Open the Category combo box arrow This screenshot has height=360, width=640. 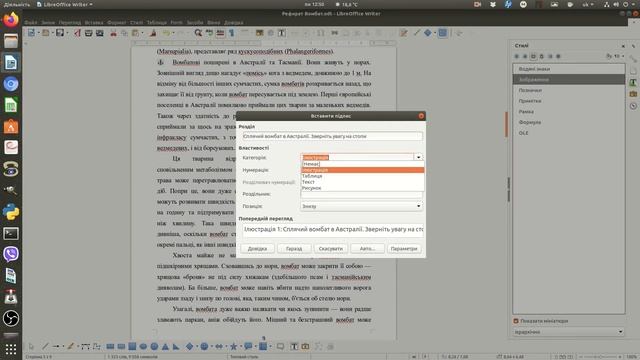[x=418, y=157]
